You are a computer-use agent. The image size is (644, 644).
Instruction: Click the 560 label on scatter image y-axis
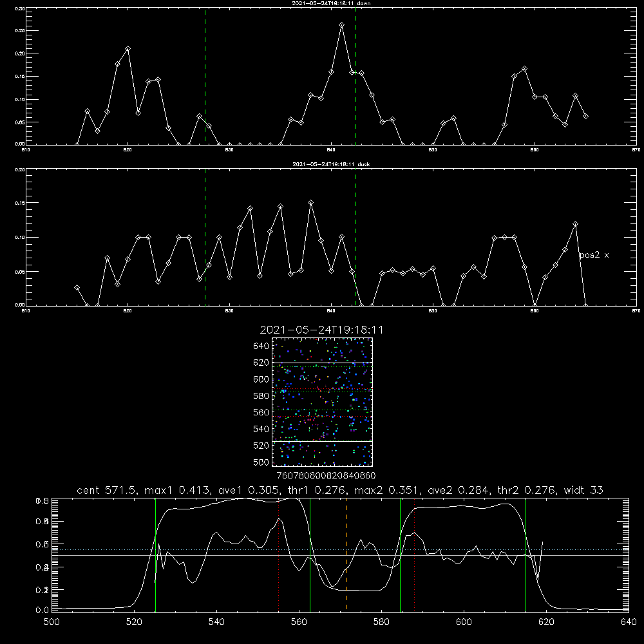coord(261,412)
